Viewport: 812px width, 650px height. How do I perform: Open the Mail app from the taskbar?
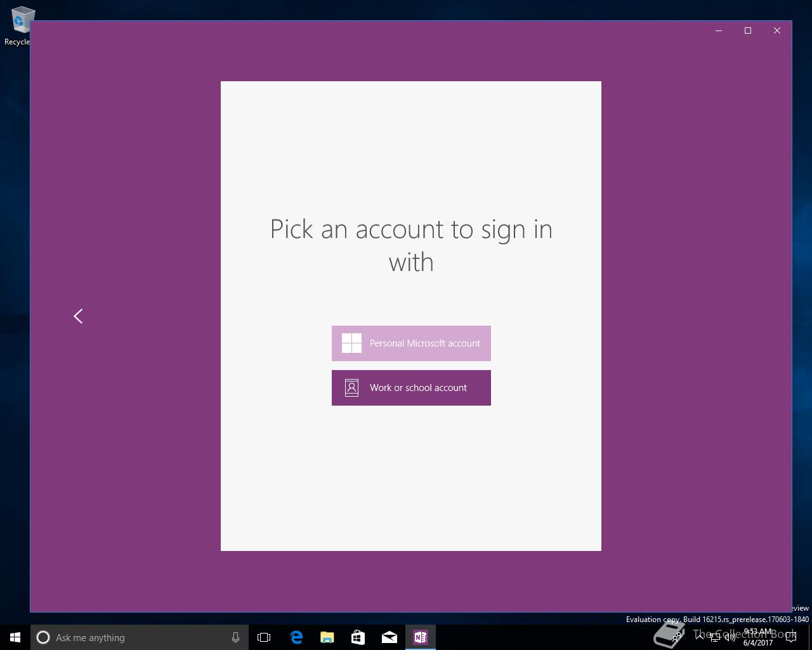(390, 637)
